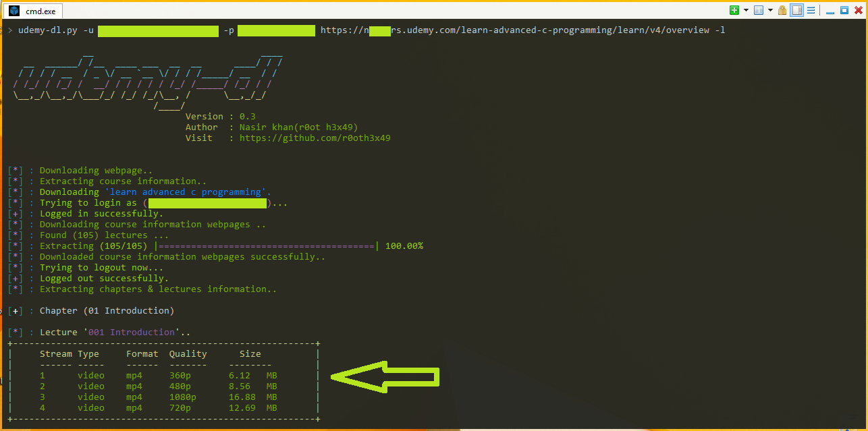
Task: Click '001 Introduction' lecture name
Action: pos(132,333)
